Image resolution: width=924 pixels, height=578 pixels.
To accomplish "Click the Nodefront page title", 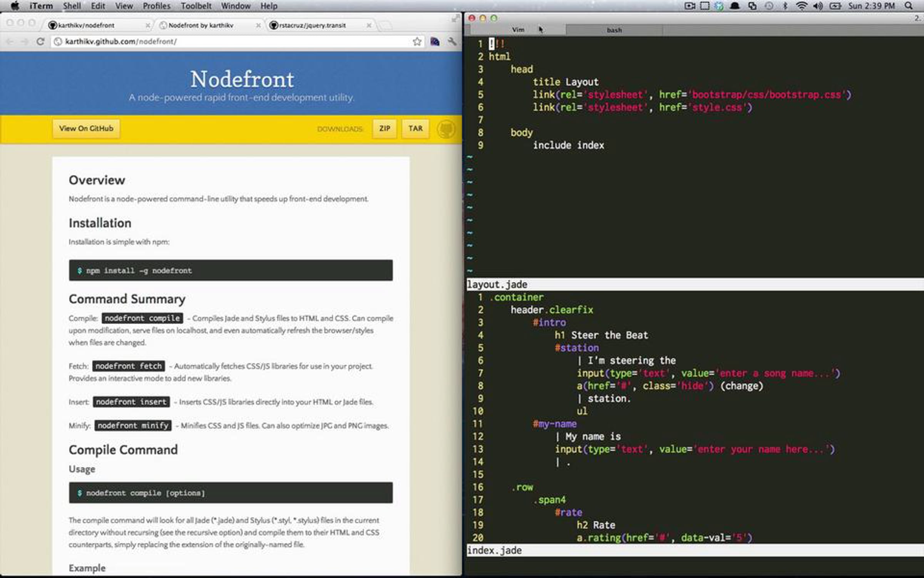I will [242, 79].
